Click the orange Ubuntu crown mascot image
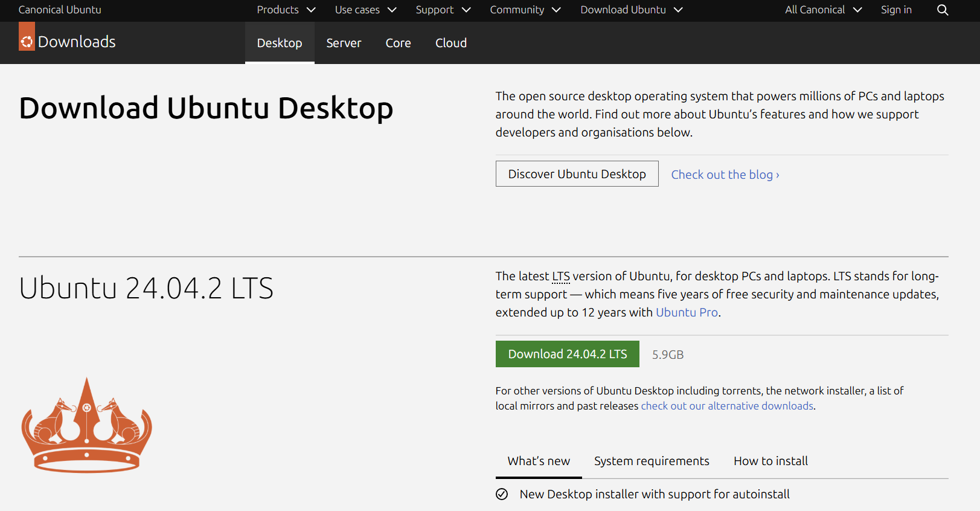Screen dimensions: 980x511 (87, 425)
